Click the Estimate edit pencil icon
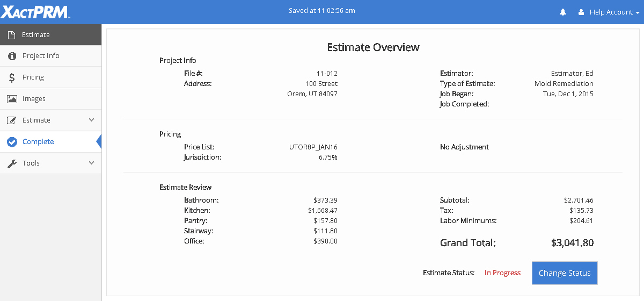The height and width of the screenshot is (301, 644). coord(12,120)
